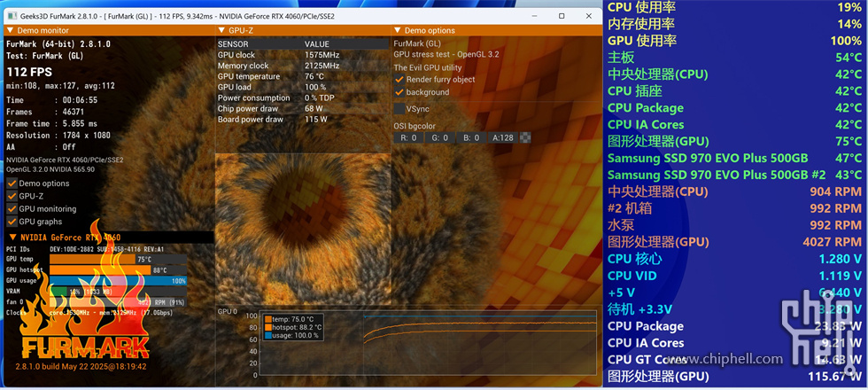Click the Frame time 5.855 ms value
The width and height of the screenshot is (868, 390).
click(x=79, y=123)
